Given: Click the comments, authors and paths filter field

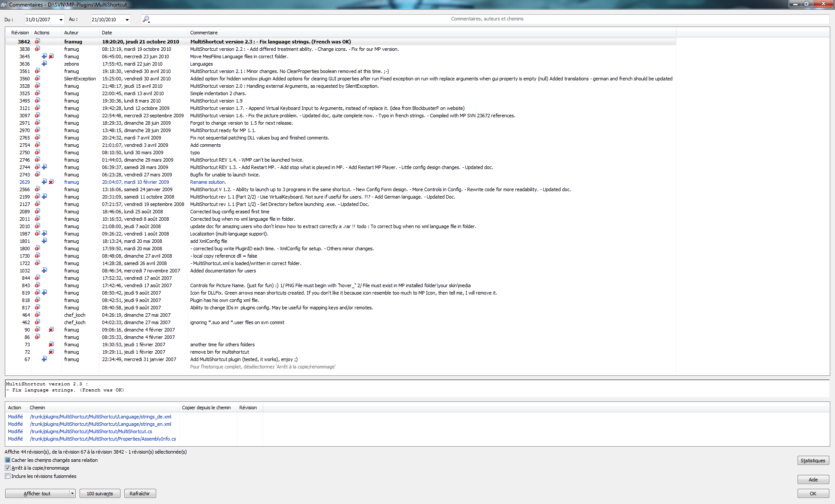Looking at the screenshot, I should 487,19.
